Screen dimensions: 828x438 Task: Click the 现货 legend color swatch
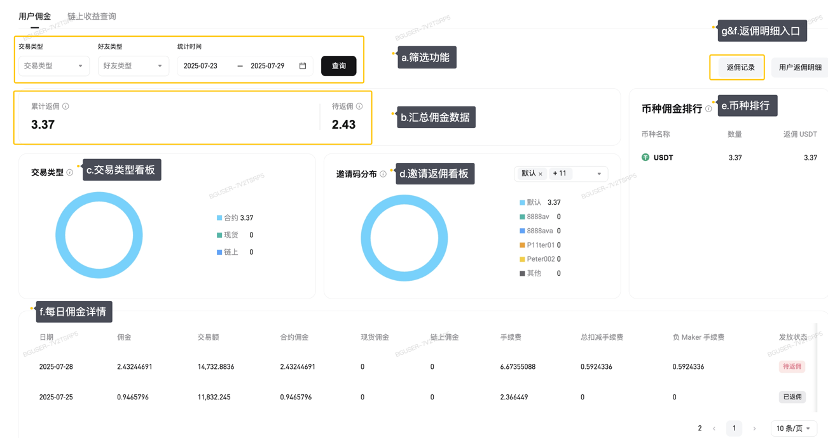click(220, 235)
